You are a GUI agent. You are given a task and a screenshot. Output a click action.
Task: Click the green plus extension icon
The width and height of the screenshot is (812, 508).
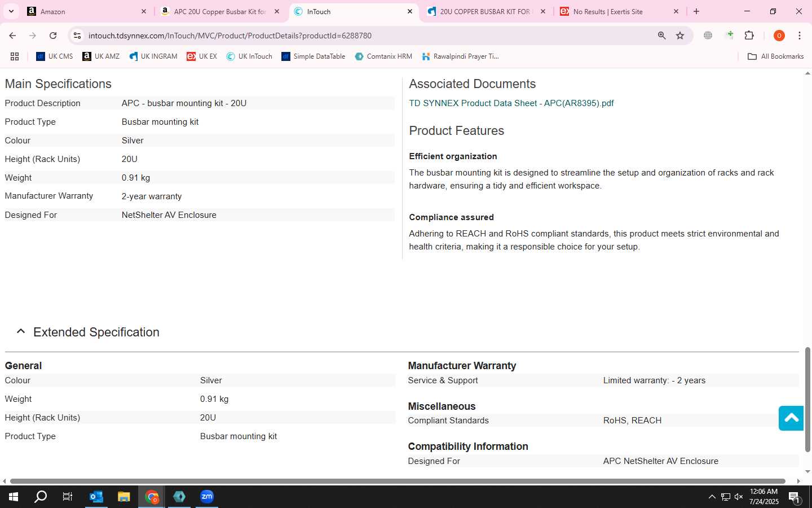point(730,36)
